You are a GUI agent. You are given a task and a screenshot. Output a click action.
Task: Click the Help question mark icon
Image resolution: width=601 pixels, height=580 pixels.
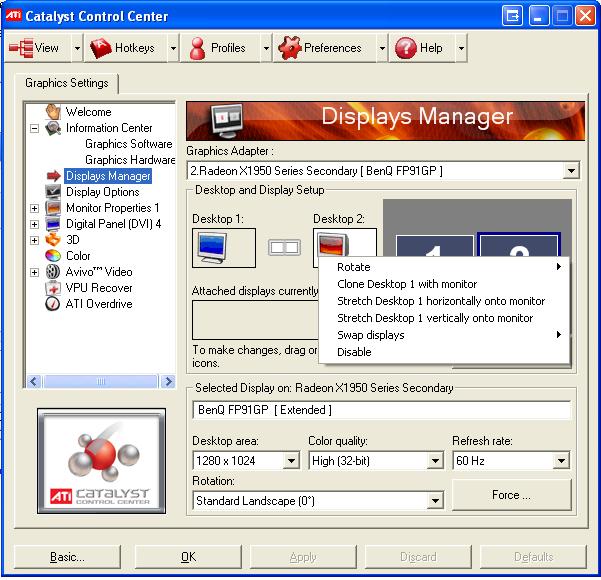pyautogui.click(x=406, y=48)
